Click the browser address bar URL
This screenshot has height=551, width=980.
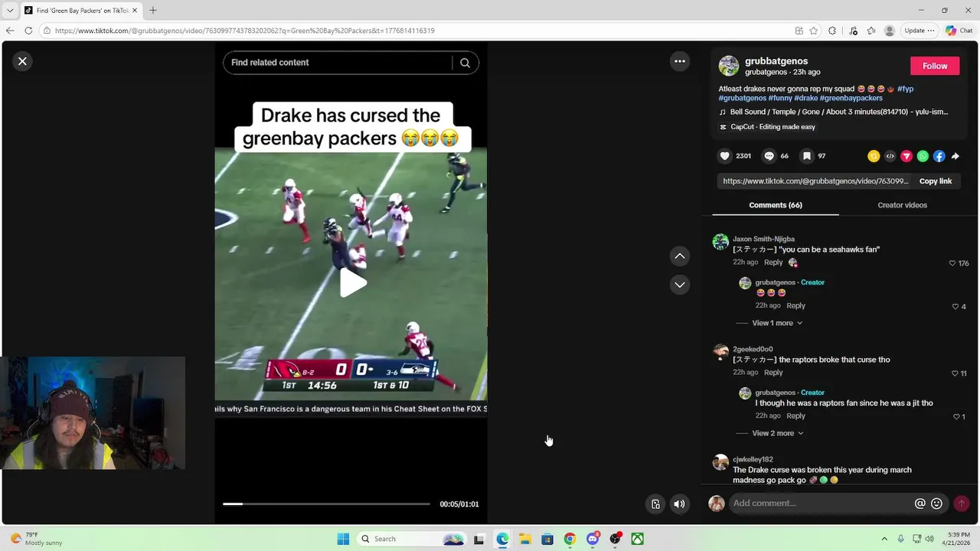coord(244,31)
